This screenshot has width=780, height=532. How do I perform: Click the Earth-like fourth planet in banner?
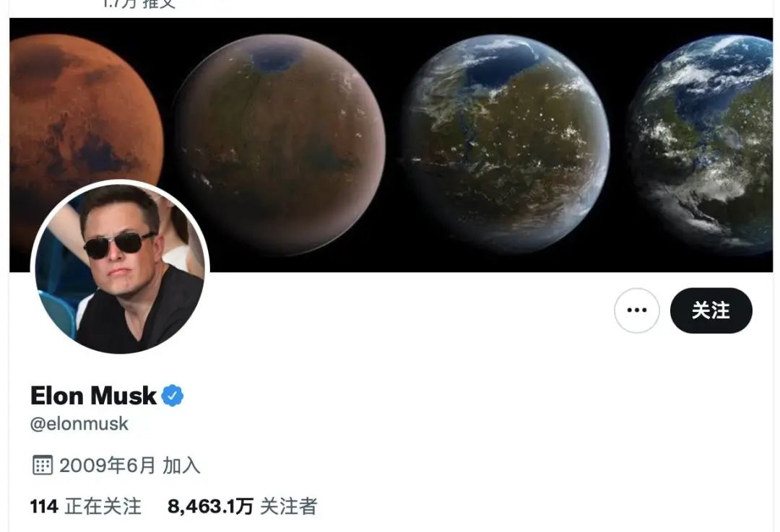pyautogui.click(x=701, y=145)
